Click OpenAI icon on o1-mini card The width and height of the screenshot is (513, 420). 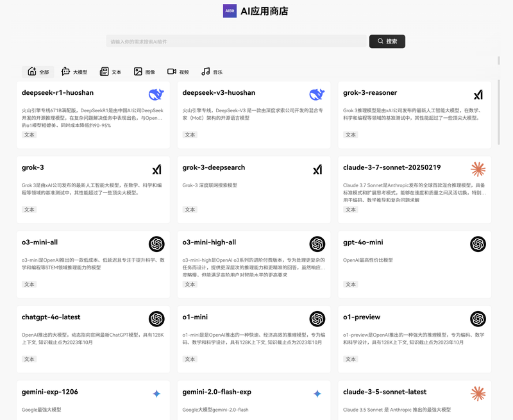317,319
